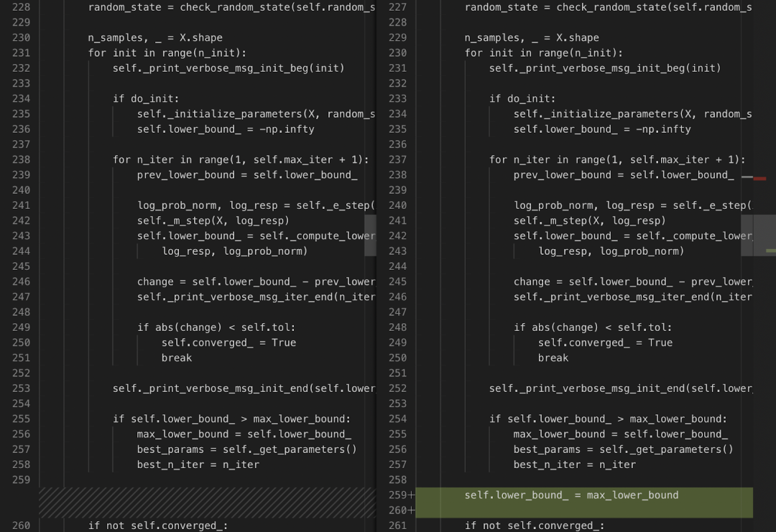Click line 230 code for init in range(n_init):

[543, 53]
